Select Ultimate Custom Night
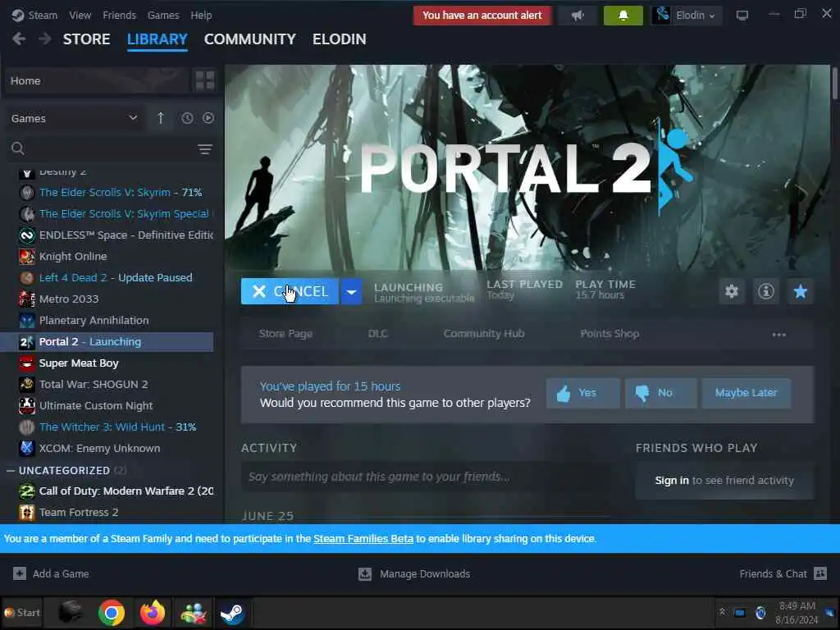Image resolution: width=840 pixels, height=630 pixels. coord(96,405)
